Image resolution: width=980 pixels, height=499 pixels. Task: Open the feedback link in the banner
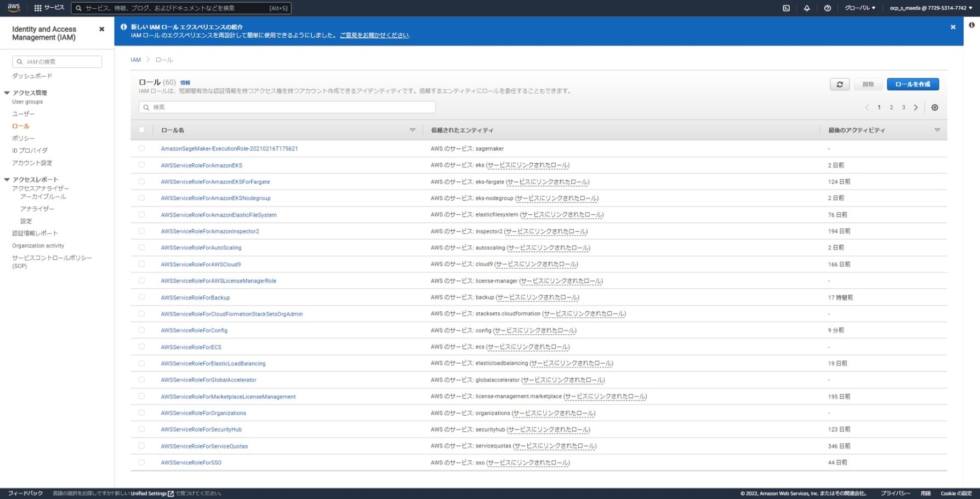tap(374, 35)
